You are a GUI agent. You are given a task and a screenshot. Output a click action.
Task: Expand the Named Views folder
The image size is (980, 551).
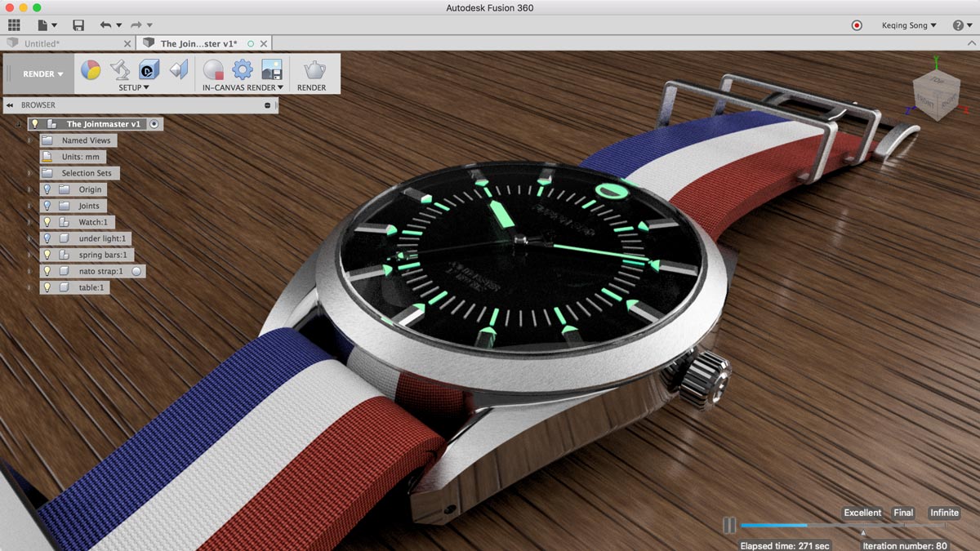(x=30, y=140)
